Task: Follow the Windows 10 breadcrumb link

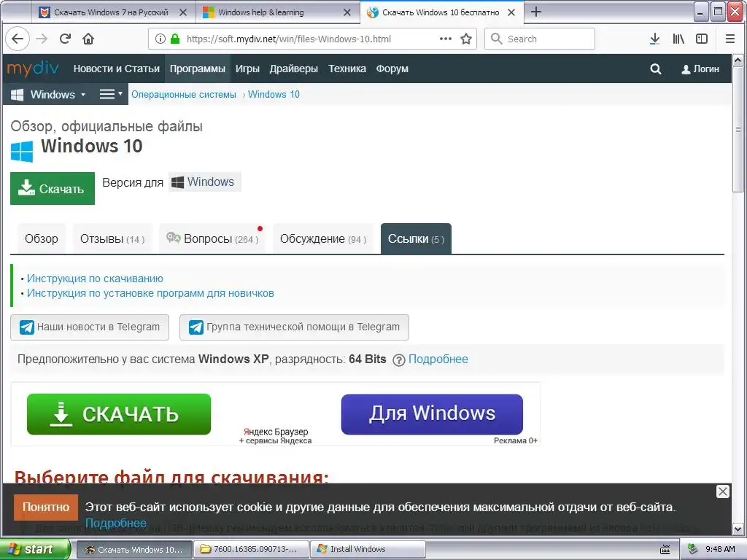Action: pyautogui.click(x=274, y=94)
